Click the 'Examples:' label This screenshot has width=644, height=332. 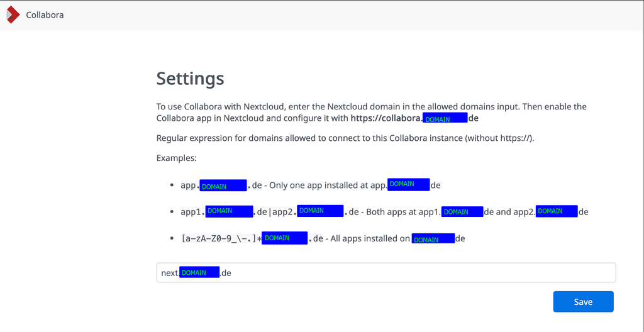pyautogui.click(x=176, y=158)
